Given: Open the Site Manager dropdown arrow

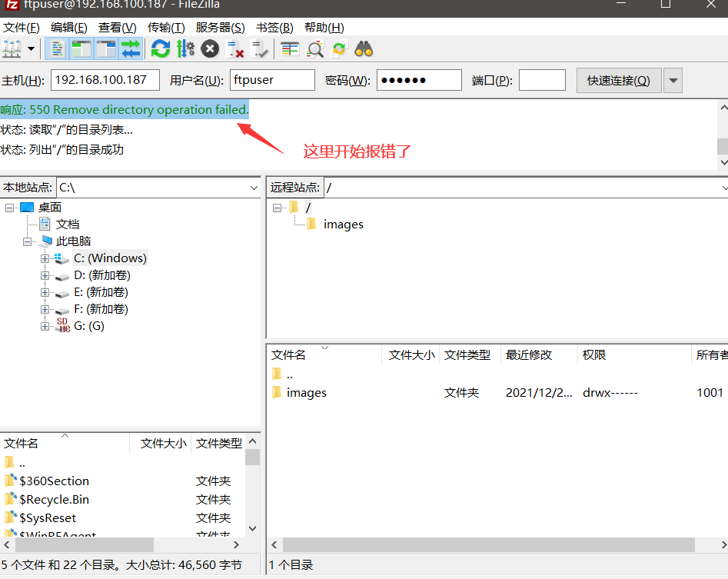Looking at the screenshot, I should (32, 48).
